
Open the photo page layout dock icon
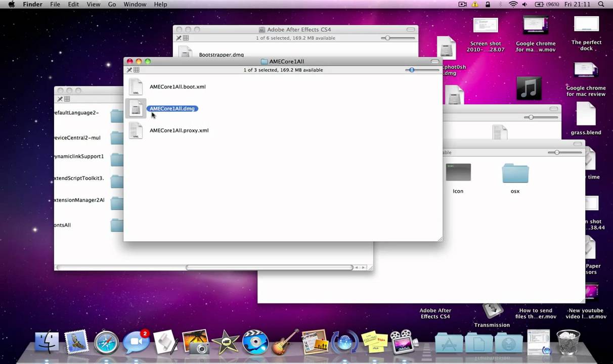pos(315,342)
